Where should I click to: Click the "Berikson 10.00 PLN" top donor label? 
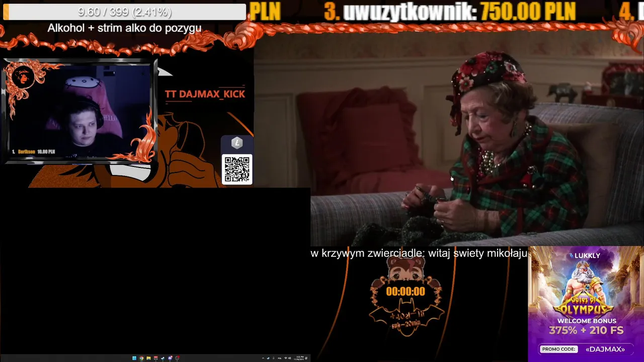coord(37,152)
